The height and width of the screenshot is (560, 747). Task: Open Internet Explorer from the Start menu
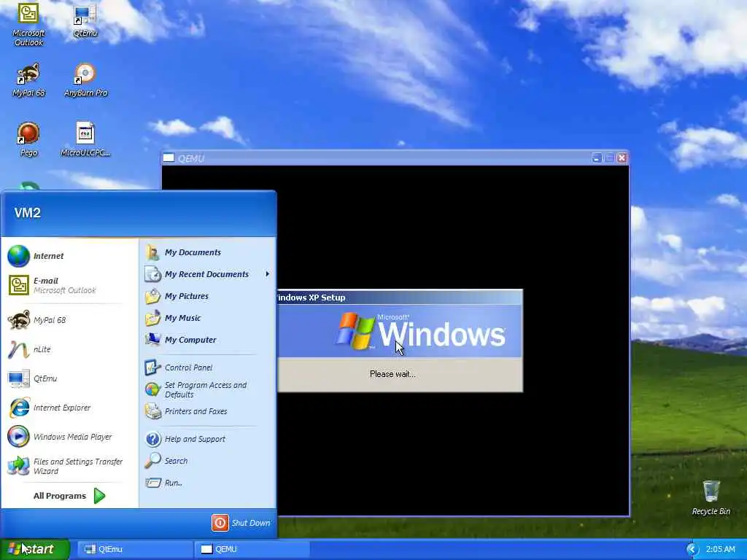(x=69, y=408)
